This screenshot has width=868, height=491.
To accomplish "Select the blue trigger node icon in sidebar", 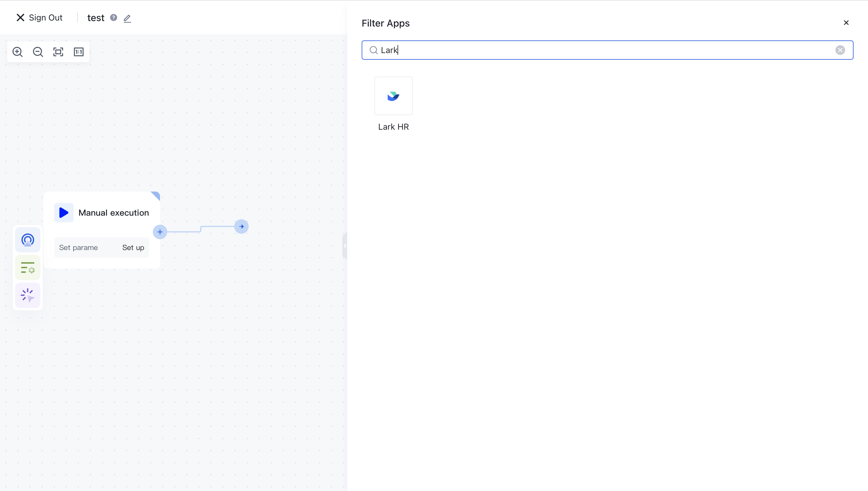I will [x=28, y=240].
